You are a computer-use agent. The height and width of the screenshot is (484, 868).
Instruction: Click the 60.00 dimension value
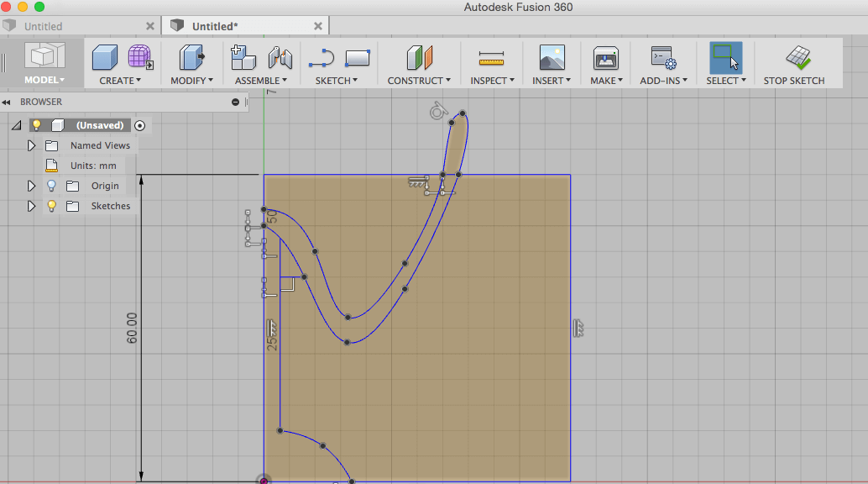point(132,329)
